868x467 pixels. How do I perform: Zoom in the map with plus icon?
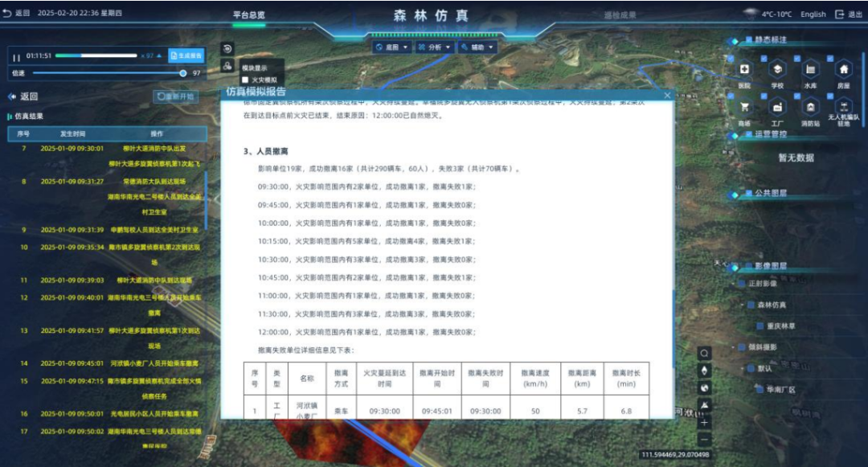[x=705, y=423]
